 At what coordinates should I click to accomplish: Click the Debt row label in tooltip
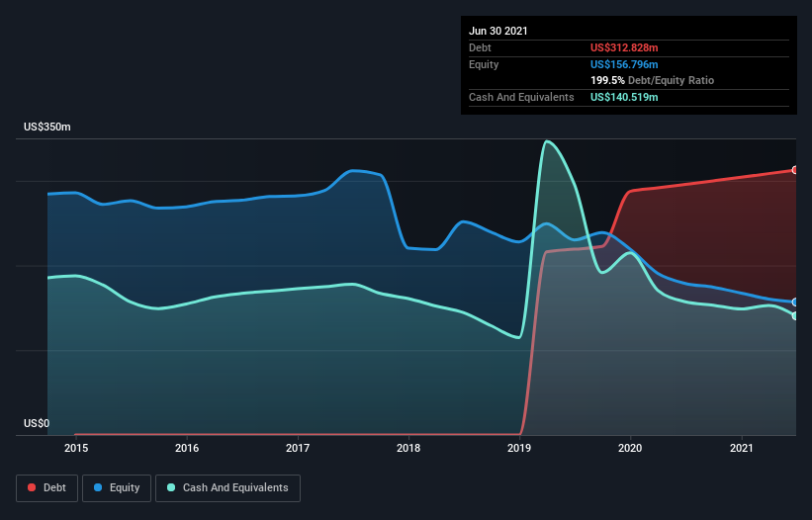tap(480, 47)
